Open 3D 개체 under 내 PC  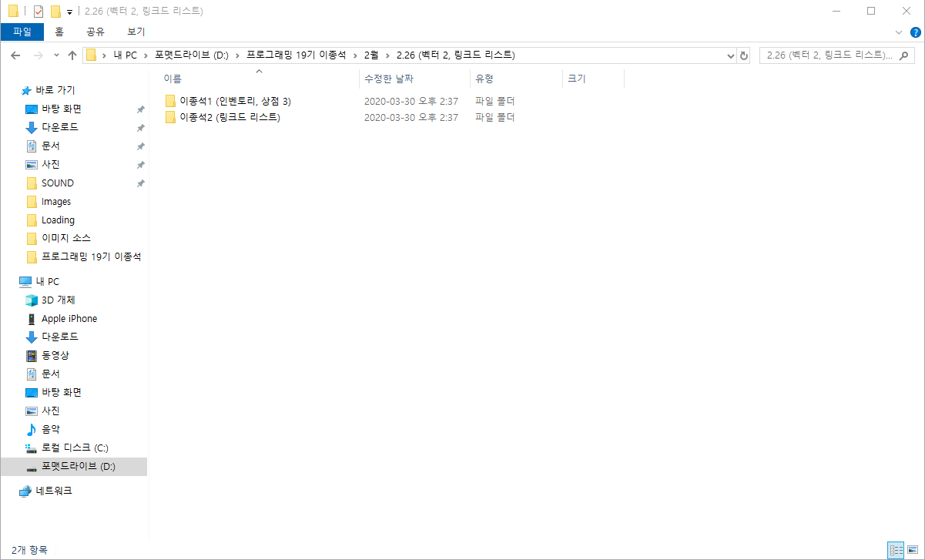click(58, 300)
